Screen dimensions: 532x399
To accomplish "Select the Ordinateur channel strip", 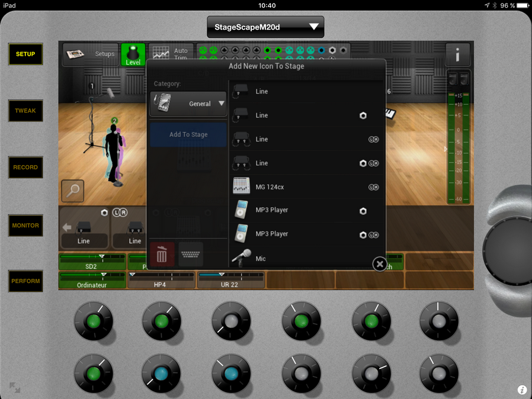I will [x=92, y=281].
